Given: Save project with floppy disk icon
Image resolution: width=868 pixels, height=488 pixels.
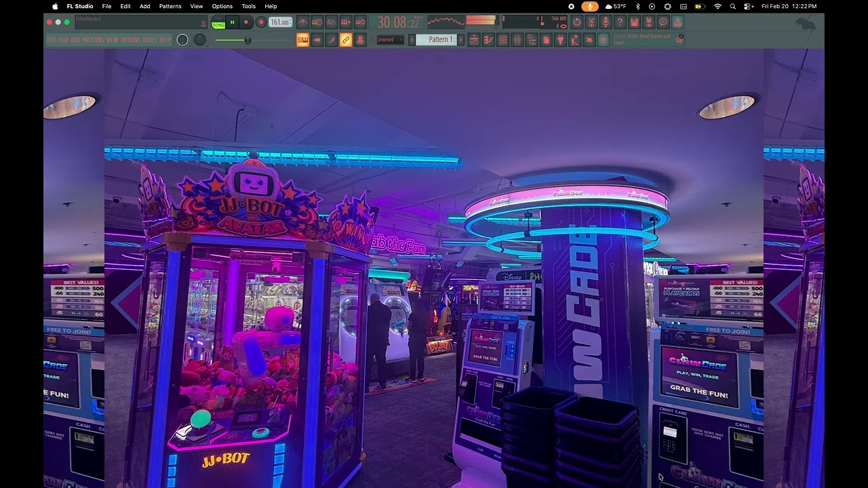Looking at the screenshot, I should [635, 22].
